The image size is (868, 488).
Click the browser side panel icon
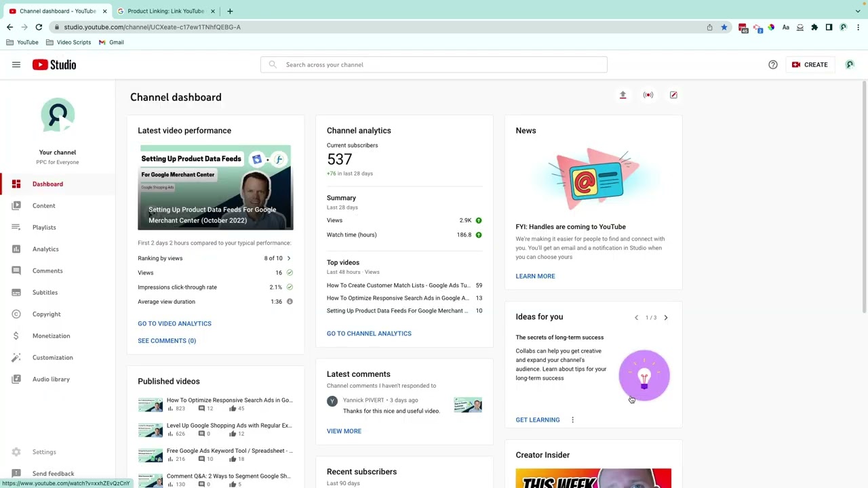coord(829,27)
